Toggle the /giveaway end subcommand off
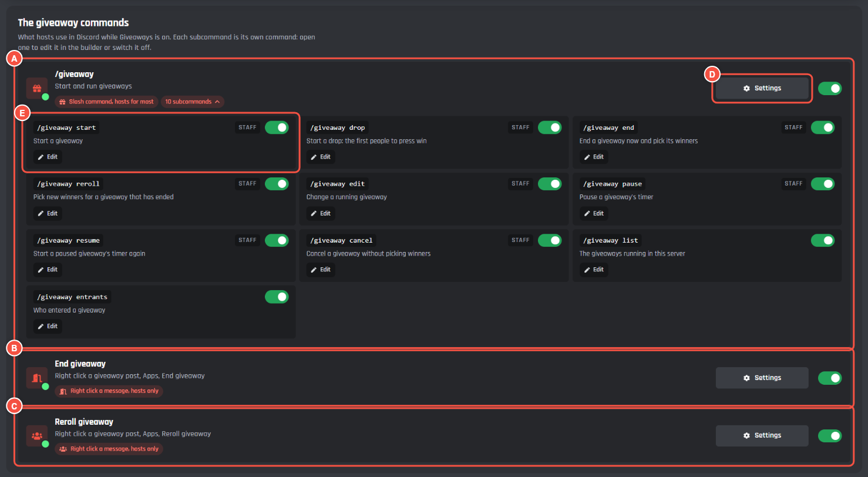The width and height of the screenshot is (868, 477). pos(823,127)
